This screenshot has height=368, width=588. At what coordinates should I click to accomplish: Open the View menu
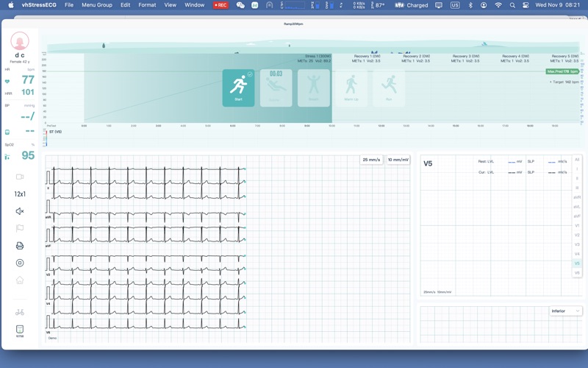coord(171,5)
